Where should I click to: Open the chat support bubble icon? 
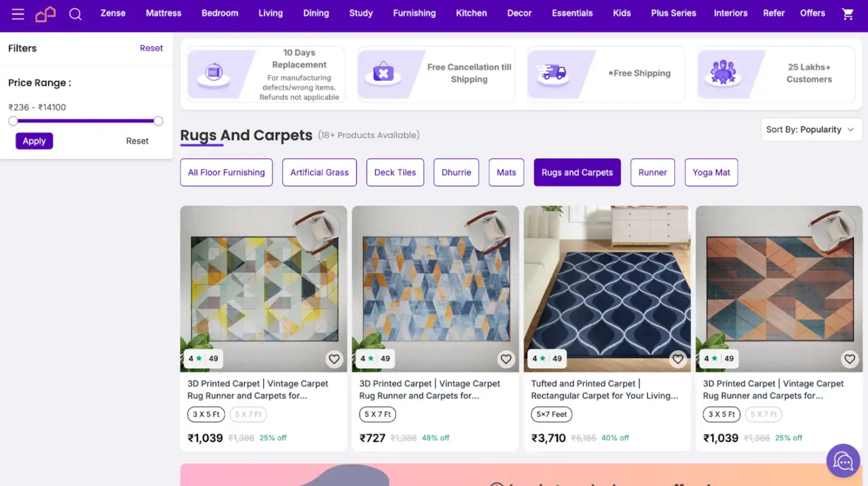pos(843,461)
